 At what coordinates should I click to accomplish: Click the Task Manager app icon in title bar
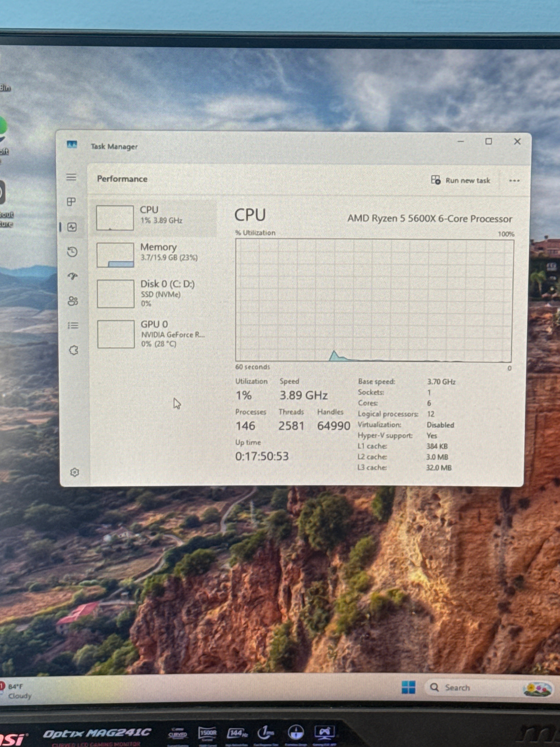click(x=72, y=145)
